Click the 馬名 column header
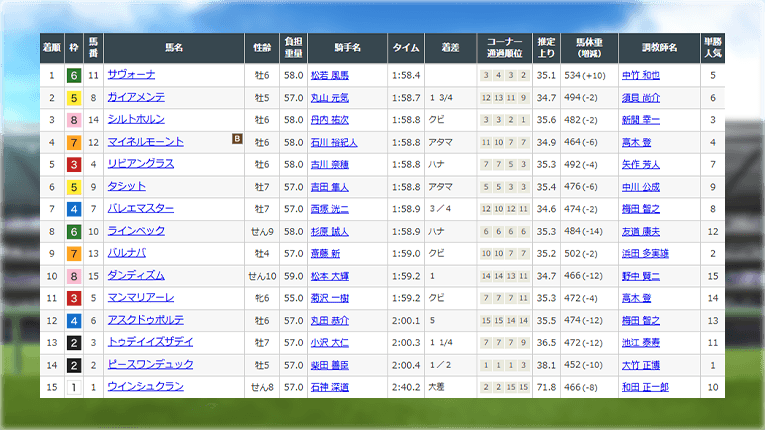Image resolution: width=765 pixels, height=430 pixels. coord(173,47)
